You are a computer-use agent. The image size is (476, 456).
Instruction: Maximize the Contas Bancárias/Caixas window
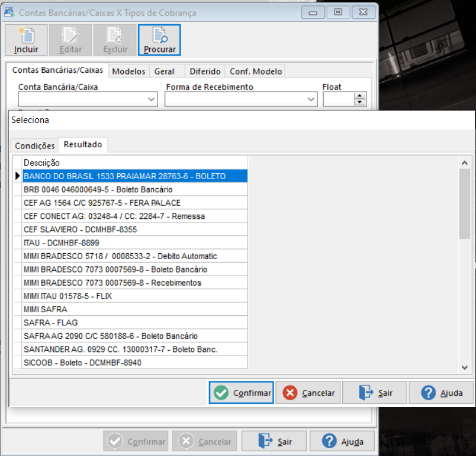pos(338,12)
